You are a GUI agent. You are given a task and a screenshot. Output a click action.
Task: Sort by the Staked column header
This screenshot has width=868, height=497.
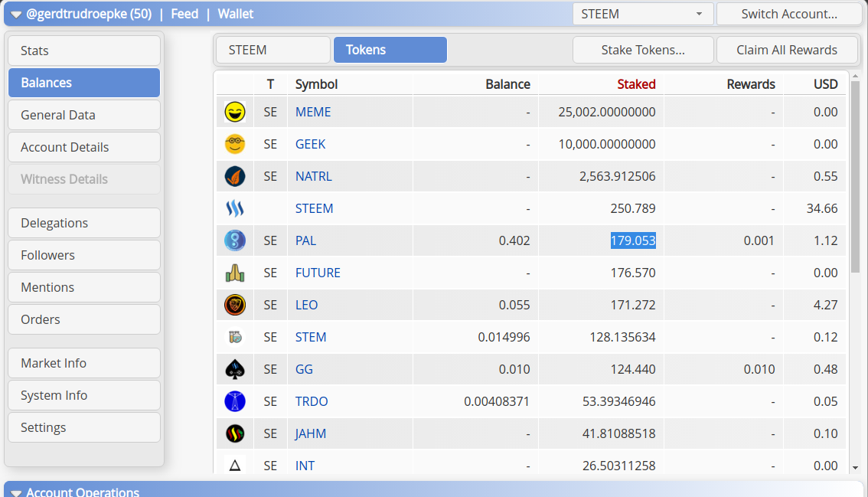point(636,84)
